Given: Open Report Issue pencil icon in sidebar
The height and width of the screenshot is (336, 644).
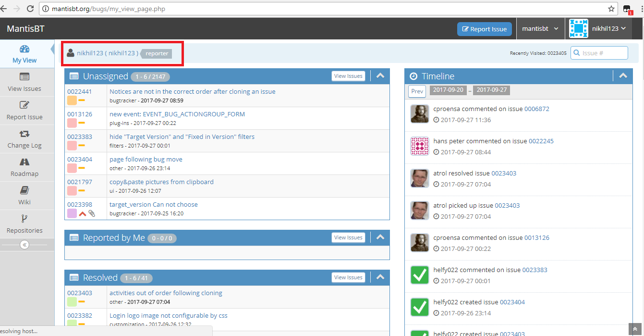Looking at the screenshot, I should [x=24, y=105].
